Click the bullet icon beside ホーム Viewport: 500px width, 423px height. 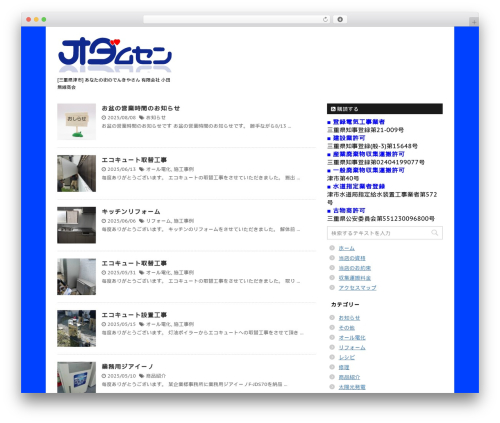click(332, 248)
